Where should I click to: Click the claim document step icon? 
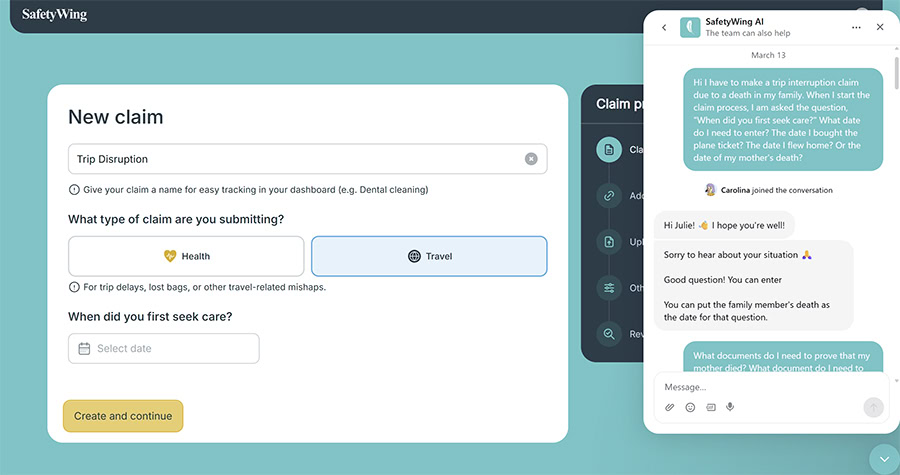point(609,150)
